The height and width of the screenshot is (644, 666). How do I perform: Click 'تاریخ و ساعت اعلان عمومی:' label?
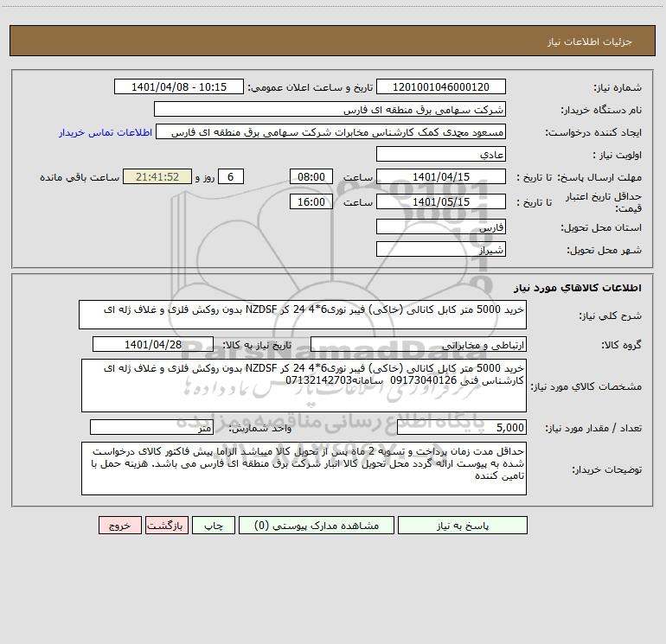310,87
